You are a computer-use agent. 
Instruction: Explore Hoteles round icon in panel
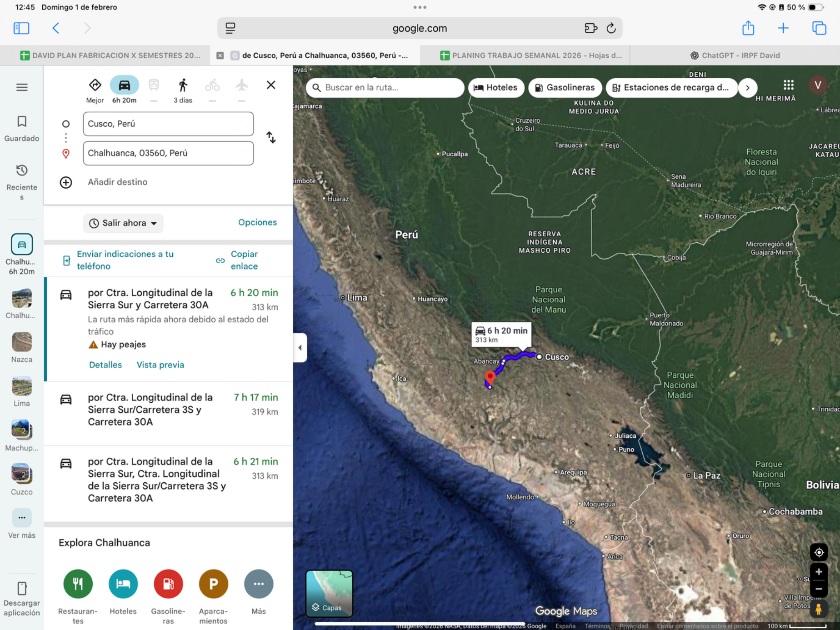click(123, 584)
